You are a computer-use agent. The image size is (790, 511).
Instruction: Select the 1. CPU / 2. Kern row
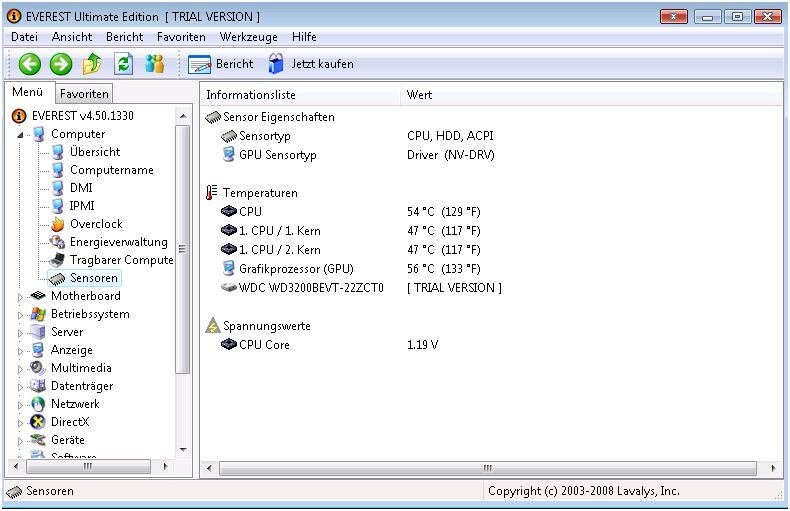pyautogui.click(x=351, y=250)
